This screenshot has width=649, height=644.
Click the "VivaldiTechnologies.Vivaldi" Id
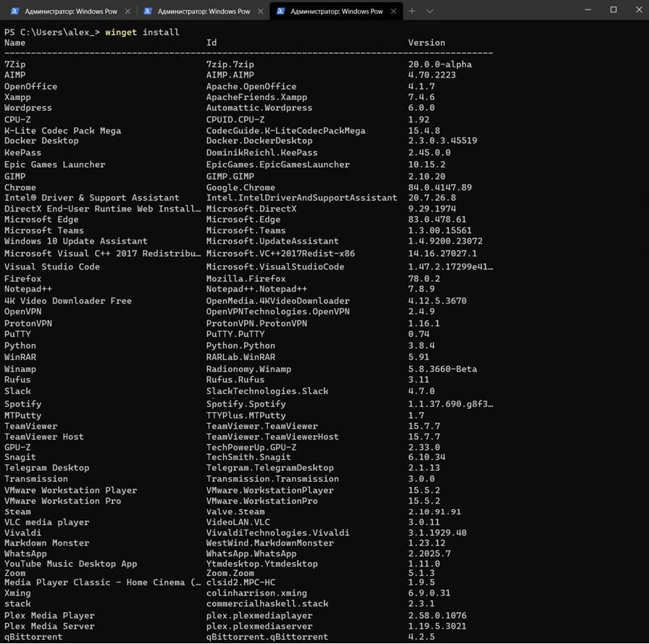pos(277,533)
